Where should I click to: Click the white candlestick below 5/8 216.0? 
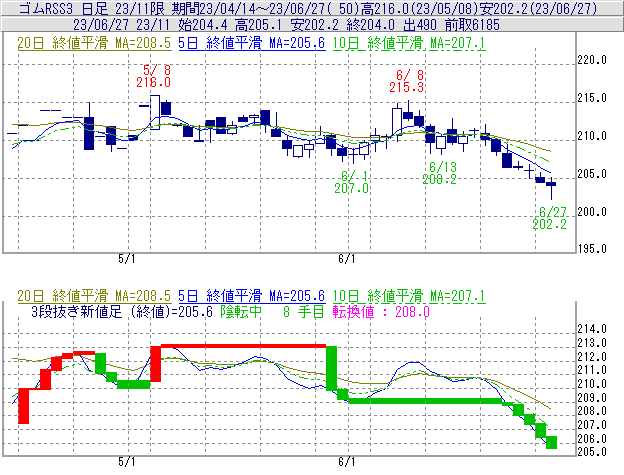pyautogui.click(x=155, y=112)
